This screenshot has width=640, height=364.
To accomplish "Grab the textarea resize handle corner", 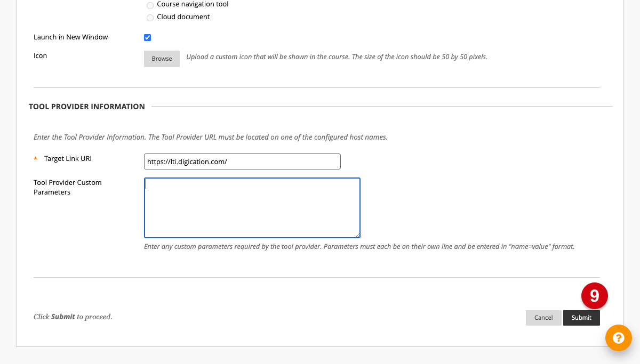I will point(357,235).
